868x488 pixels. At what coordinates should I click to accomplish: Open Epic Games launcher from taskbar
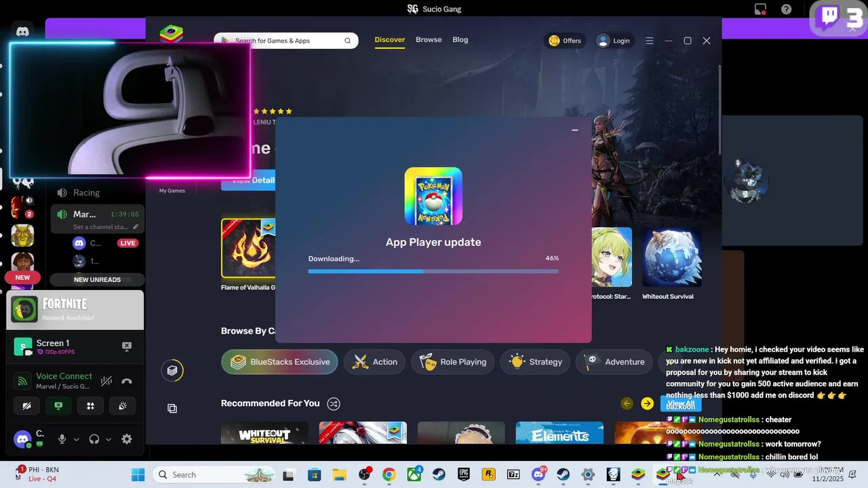click(x=464, y=474)
